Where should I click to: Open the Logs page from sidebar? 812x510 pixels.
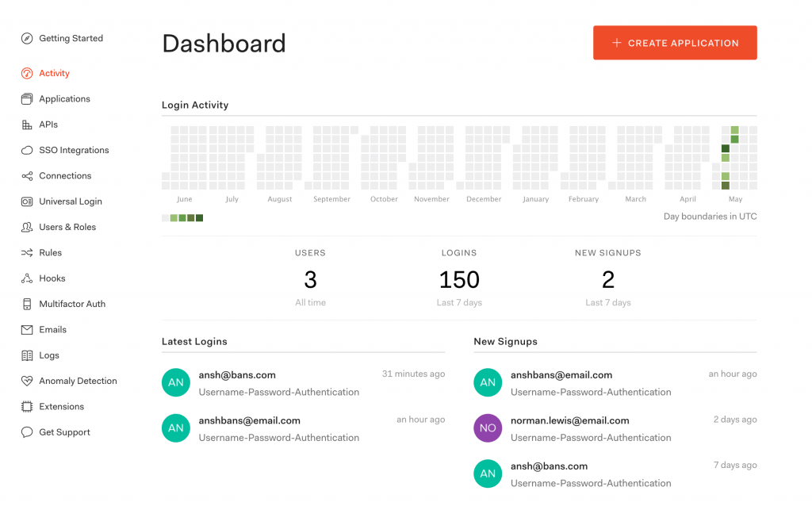tap(49, 355)
